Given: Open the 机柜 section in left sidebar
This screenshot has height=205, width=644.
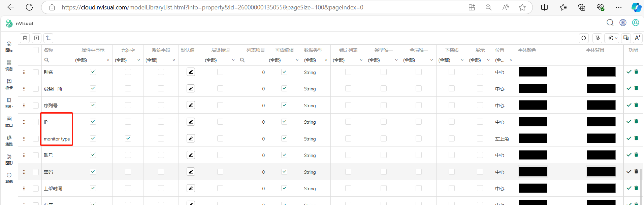Looking at the screenshot, I should pyautogui.click(x=9, y=103).
